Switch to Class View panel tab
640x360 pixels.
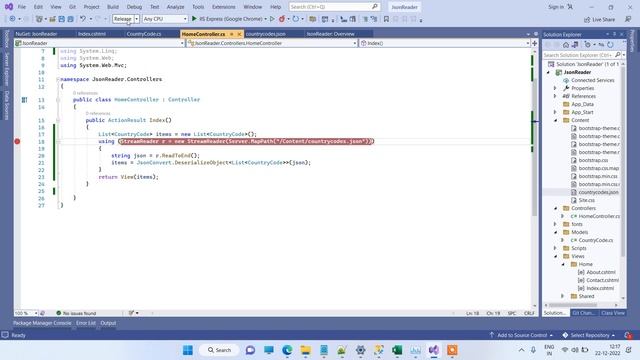coord(613,313)
